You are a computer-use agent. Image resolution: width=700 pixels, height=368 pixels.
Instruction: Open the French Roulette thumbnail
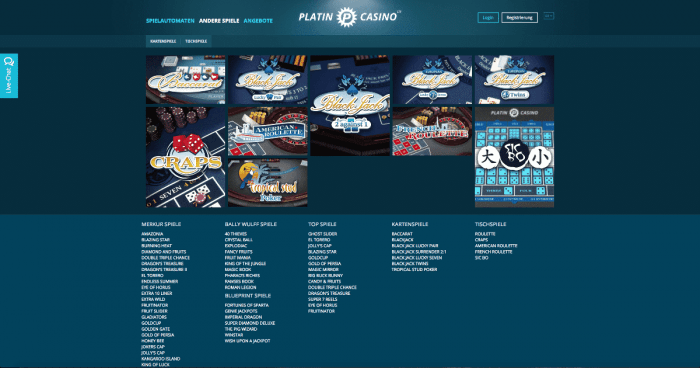(432, 131)
